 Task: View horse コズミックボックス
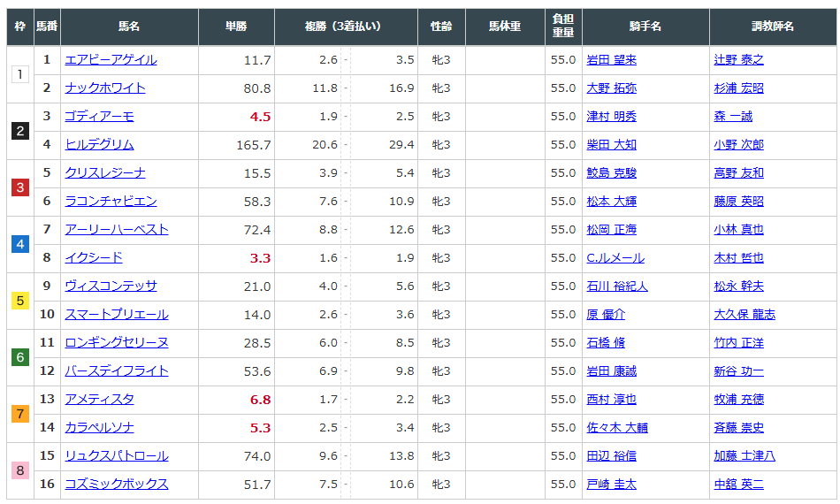pyautogui.click(x=116, y=485)
